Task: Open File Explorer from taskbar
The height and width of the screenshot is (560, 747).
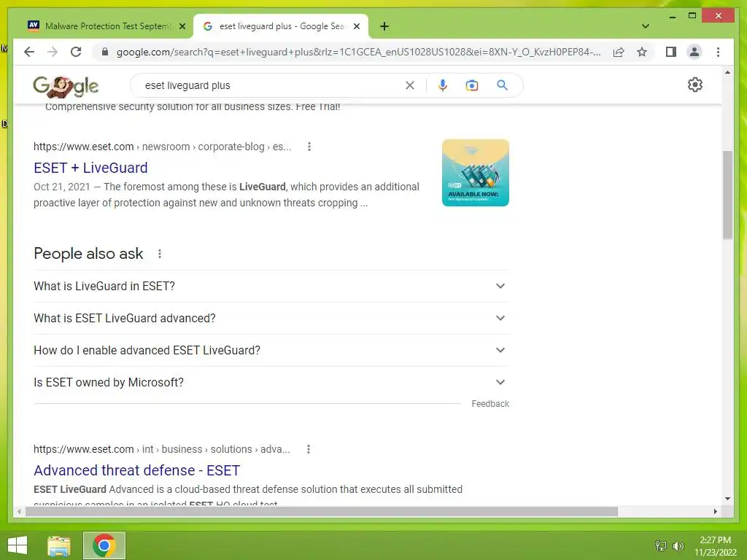Action: 59,545
